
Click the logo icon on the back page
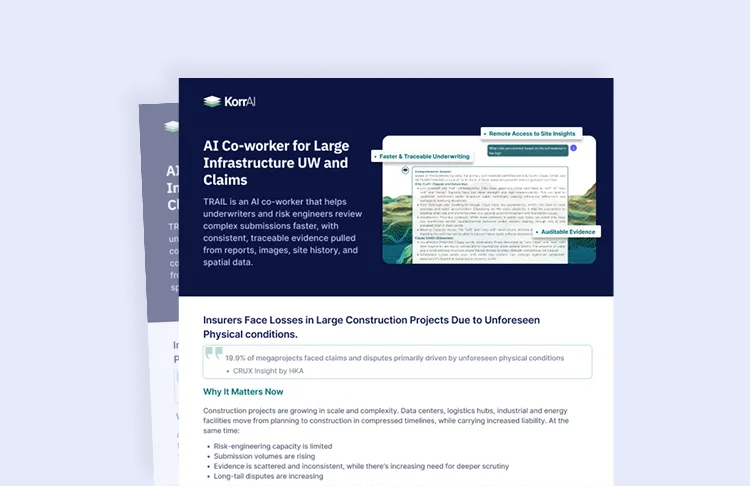[171, 127]
